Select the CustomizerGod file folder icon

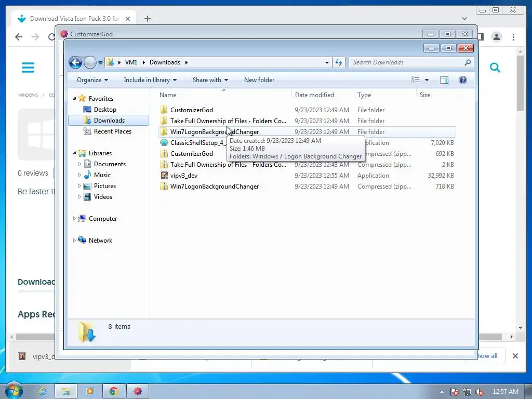point(164,110)
